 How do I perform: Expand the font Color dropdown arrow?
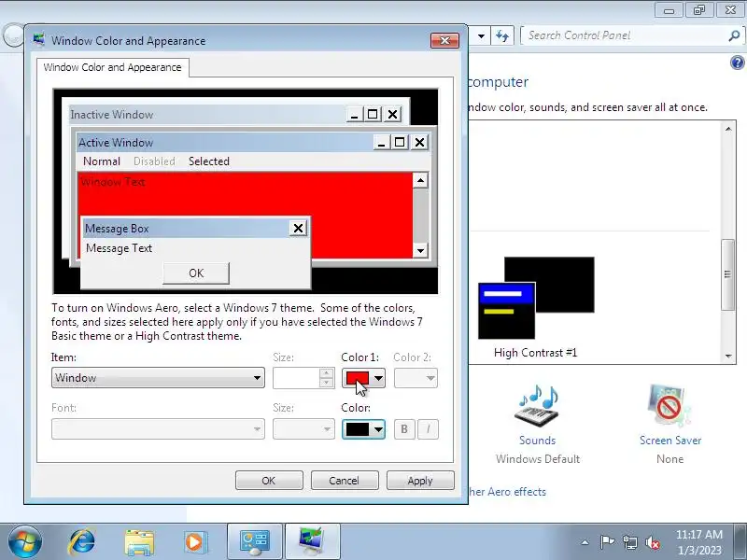click(x=378, y=429)
